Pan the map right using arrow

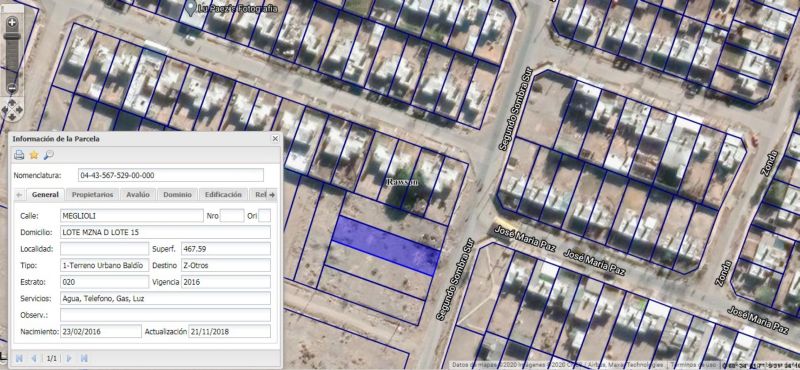pos(19,109)
